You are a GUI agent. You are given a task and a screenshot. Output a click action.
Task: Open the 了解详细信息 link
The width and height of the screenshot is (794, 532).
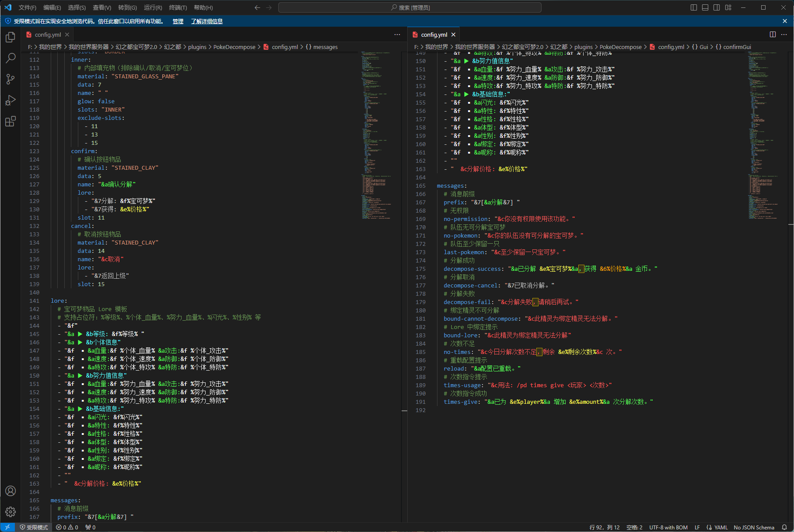point(206,21)
